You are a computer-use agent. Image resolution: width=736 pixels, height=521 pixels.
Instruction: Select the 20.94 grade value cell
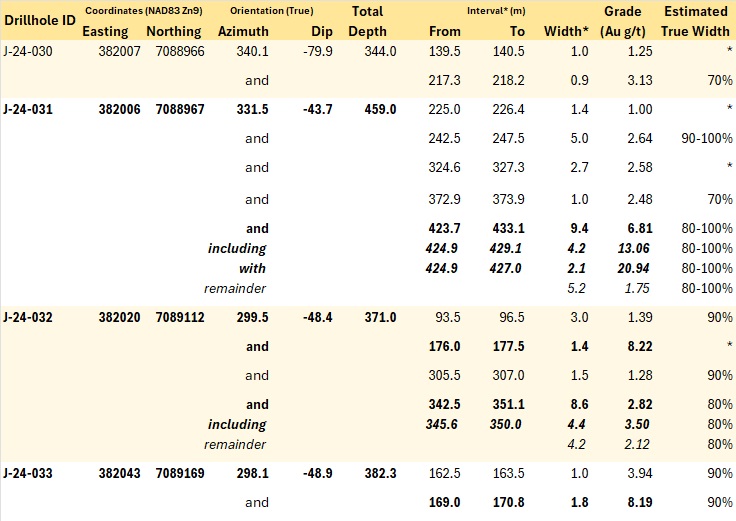click(634, 268)
